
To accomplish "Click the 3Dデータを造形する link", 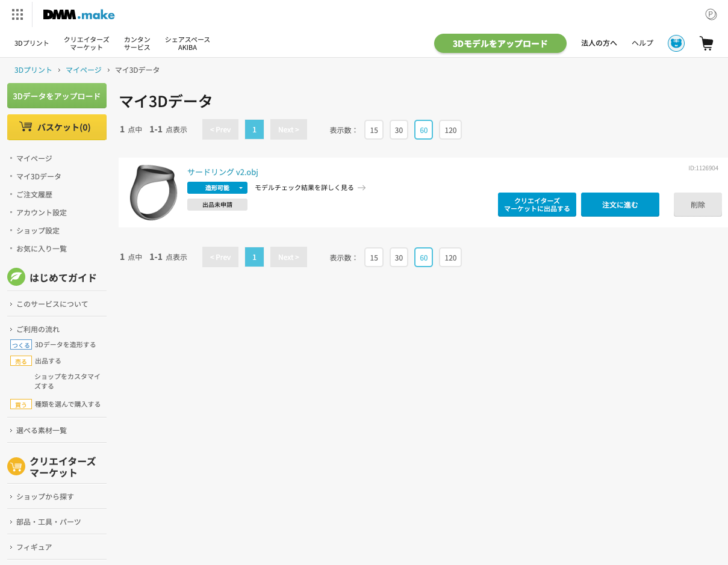I will [x=66, y=345].
